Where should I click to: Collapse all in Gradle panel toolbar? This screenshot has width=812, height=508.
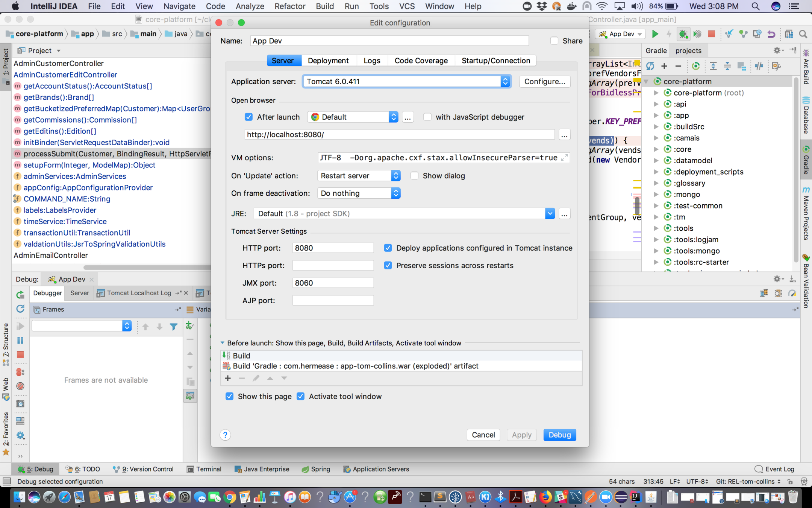727,66
